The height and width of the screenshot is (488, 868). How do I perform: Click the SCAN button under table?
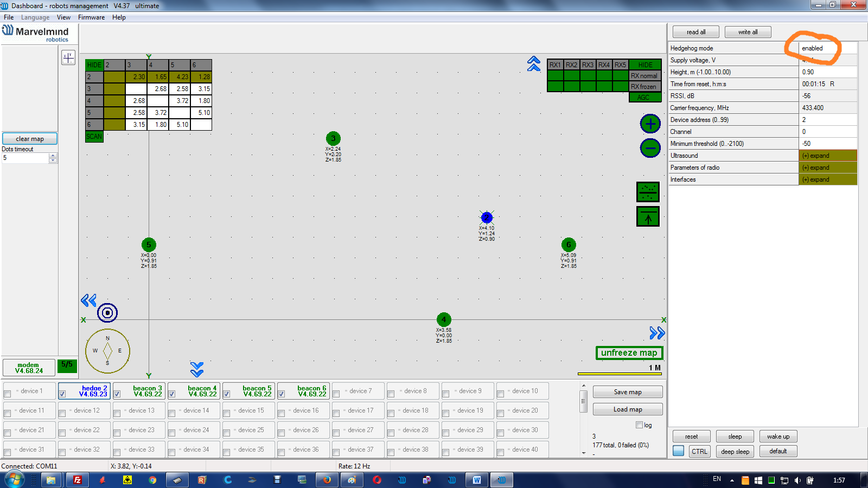coord(94,137)
